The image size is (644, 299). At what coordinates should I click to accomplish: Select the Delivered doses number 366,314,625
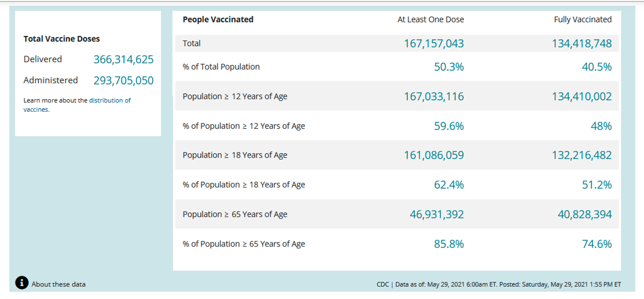click(x=124, y=59)
